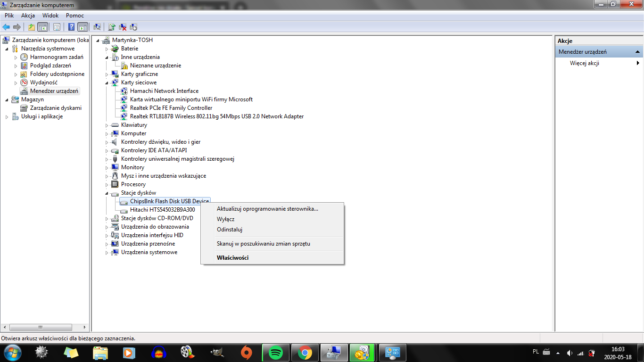This screenshot has height=362, width=644.
Task: Expand Stacje dysków CD-ROM/DVD node
Action: tap(107, 218)
